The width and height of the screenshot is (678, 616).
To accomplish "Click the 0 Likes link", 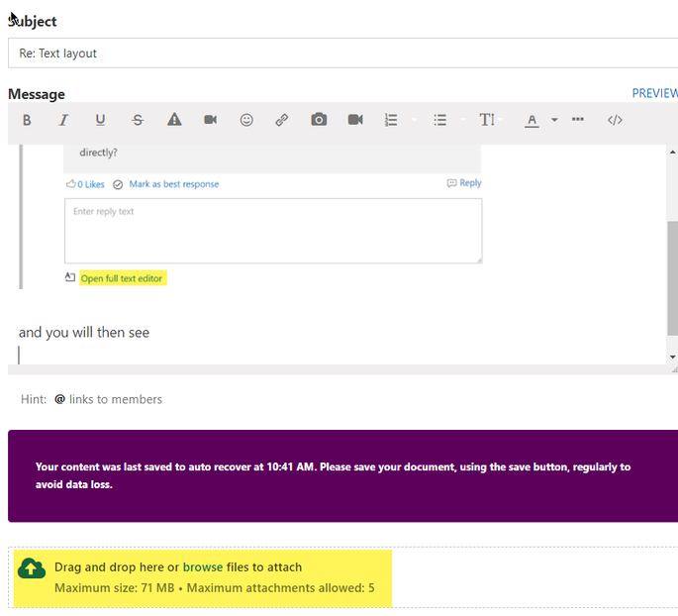I will [x=91, y=184].
